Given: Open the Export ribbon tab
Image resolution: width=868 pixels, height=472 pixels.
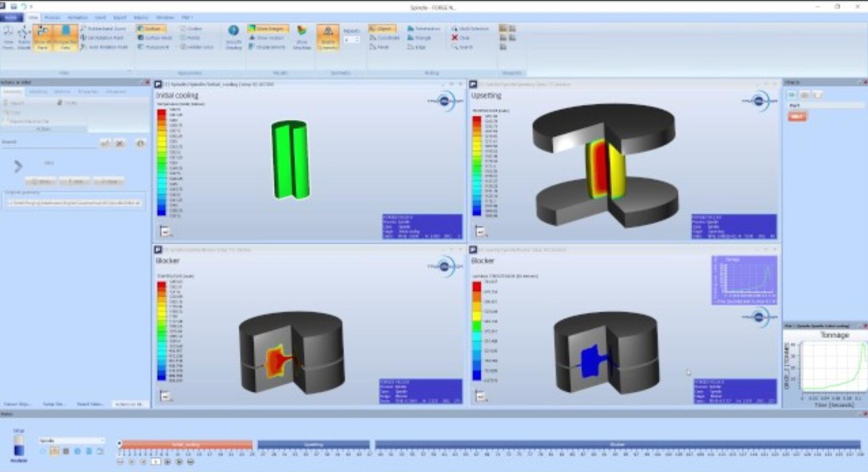Looking at the screenshot, I should tap(120, 17).
